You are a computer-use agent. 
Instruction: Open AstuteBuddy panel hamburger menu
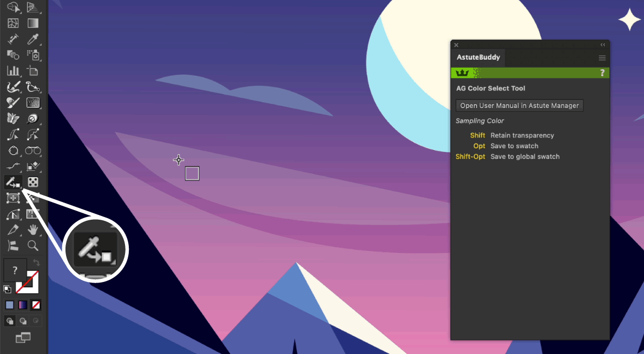tap(602, 58)
